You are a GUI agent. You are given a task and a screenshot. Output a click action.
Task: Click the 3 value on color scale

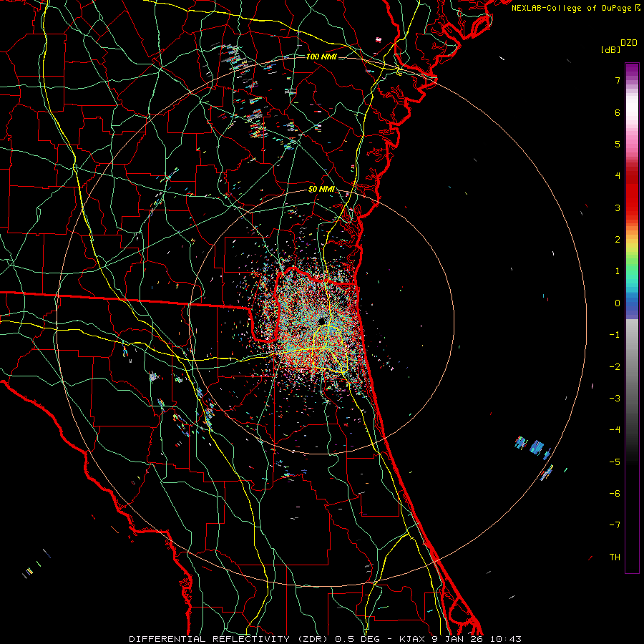[618, 208]
